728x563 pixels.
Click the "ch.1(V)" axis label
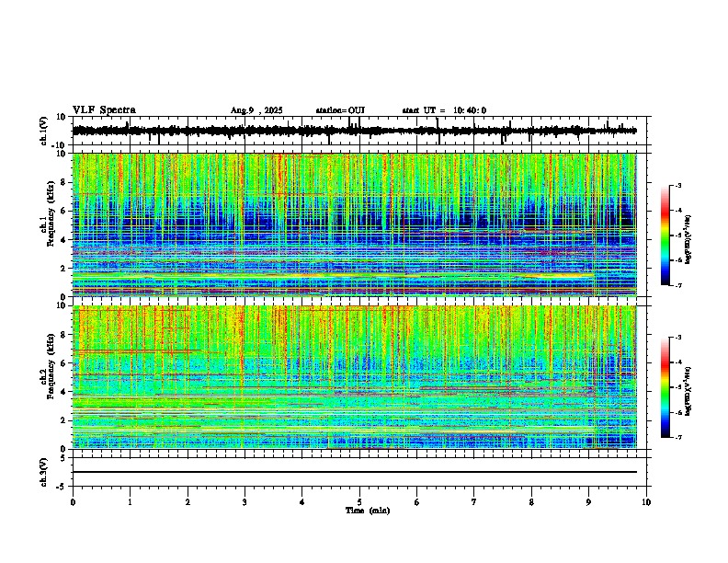point(44,132)
